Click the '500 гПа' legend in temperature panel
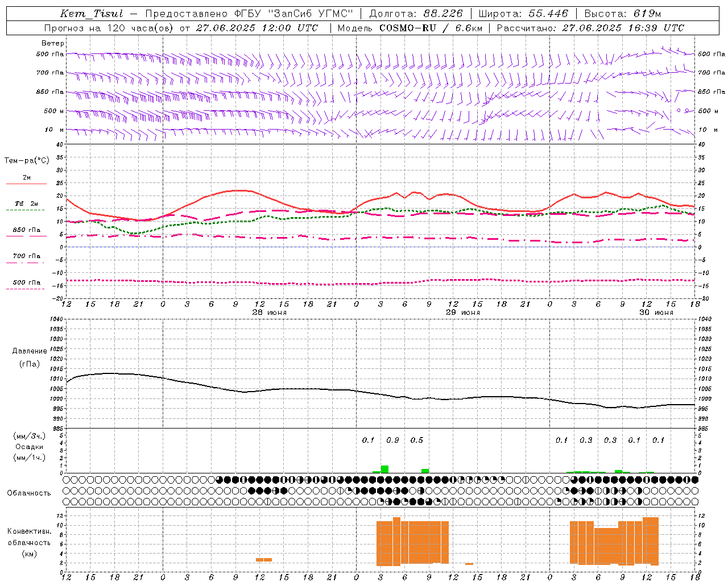The image size is (728, 582). pos(27,282)
